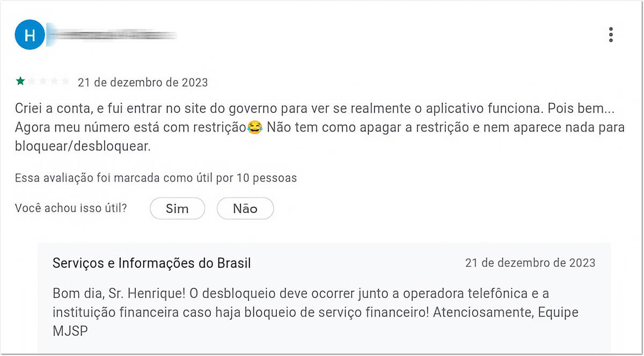
Task: Click the "MJSP" signature in the reply
Action: [70, 331]
